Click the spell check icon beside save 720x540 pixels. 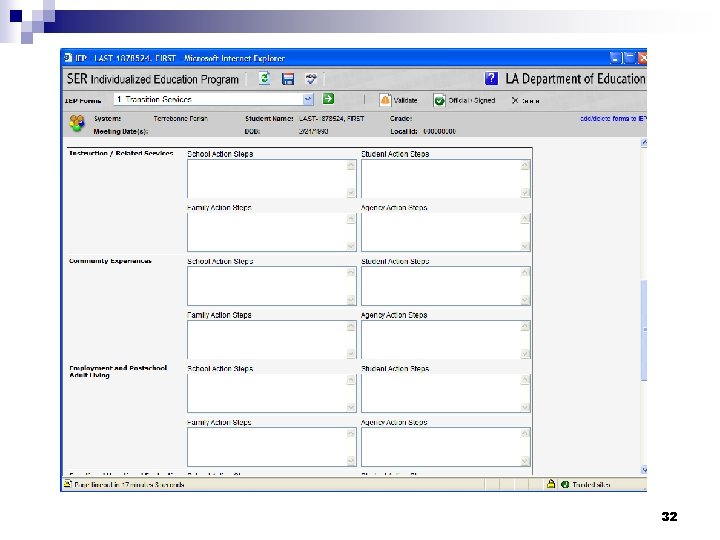pyautogui.click(x=311, y=79)
